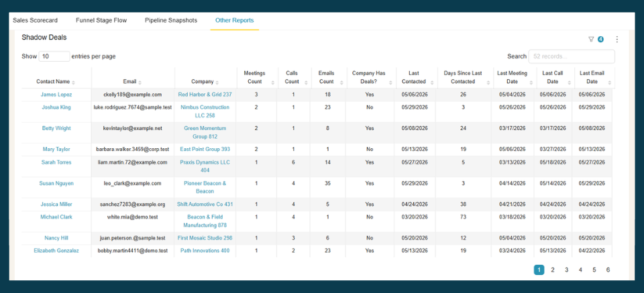Image resolution: width=644 pixels, height=293 pixels.
Task: Open company Shift Automotive Co 431
Action: tap(205, 204)
